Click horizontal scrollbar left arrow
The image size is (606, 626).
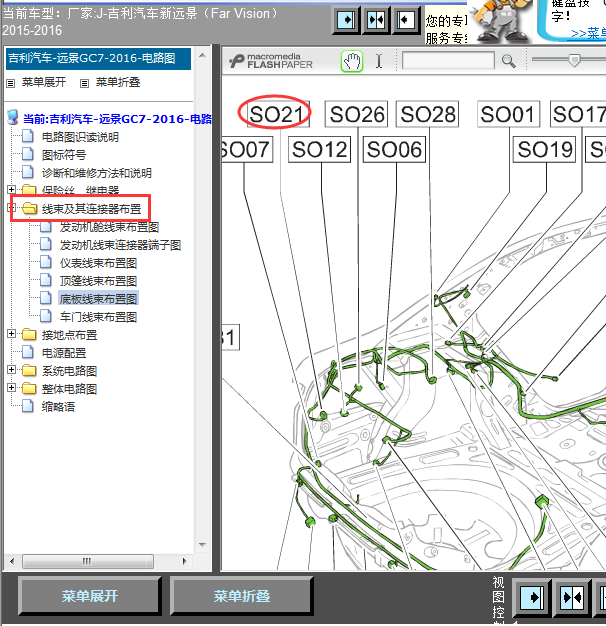[x=12, y=561]
